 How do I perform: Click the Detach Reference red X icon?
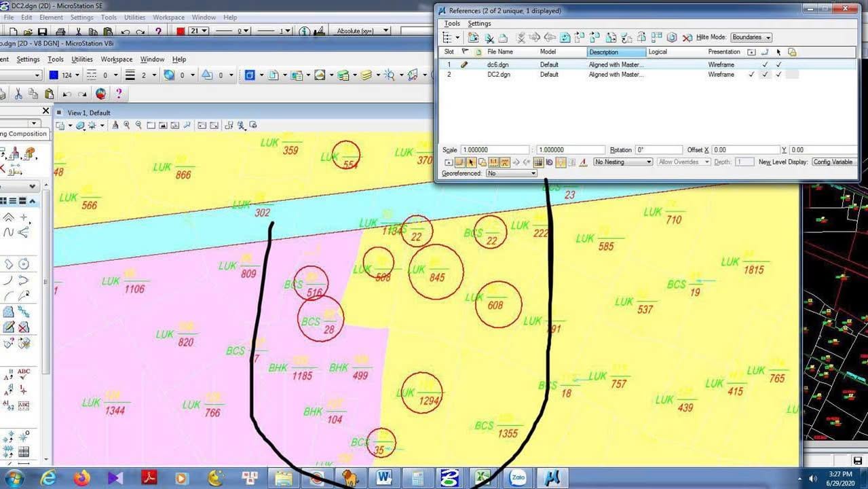coord(687,38)
